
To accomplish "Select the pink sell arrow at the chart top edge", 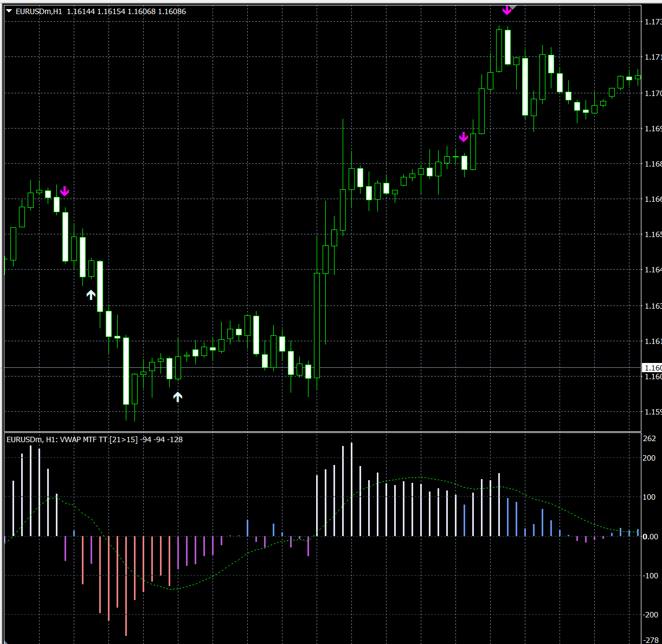I will click(506, 9).
